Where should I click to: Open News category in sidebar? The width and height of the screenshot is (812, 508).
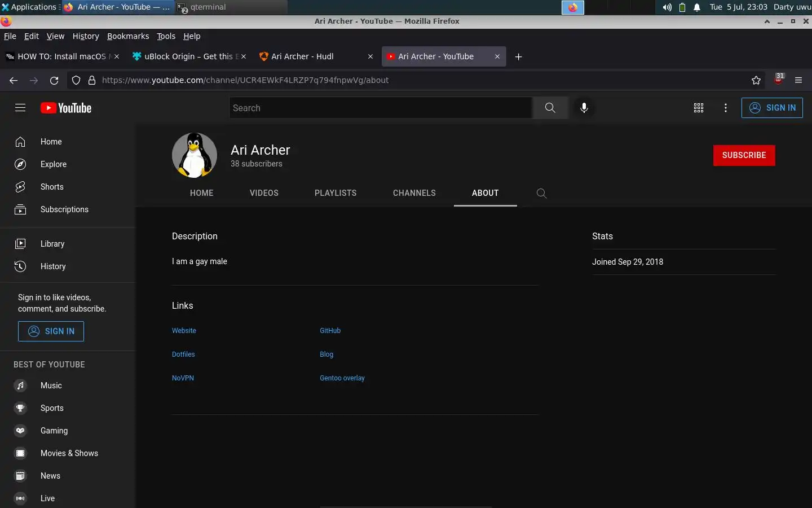click(x=68, y=476)
